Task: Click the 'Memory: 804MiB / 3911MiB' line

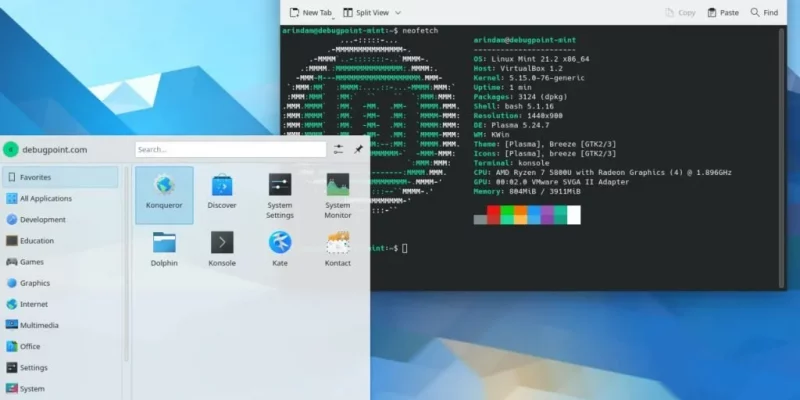Action: [x=527, y=191]
